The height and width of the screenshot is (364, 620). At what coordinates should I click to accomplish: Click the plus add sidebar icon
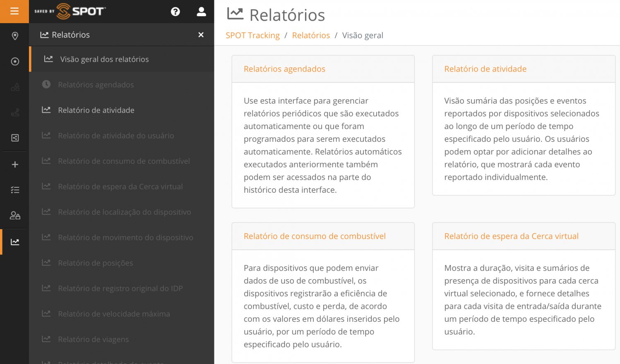[x=15, y=165]
